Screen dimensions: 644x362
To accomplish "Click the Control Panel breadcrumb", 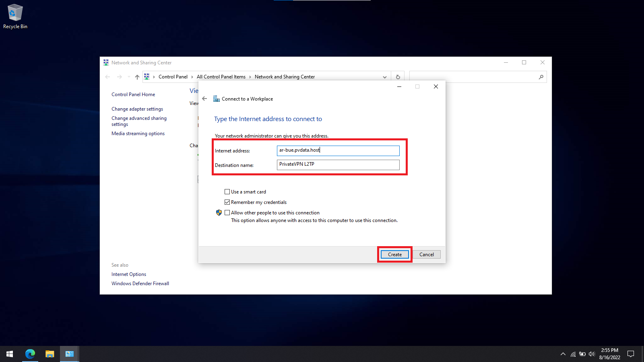I will pos(173,77).
